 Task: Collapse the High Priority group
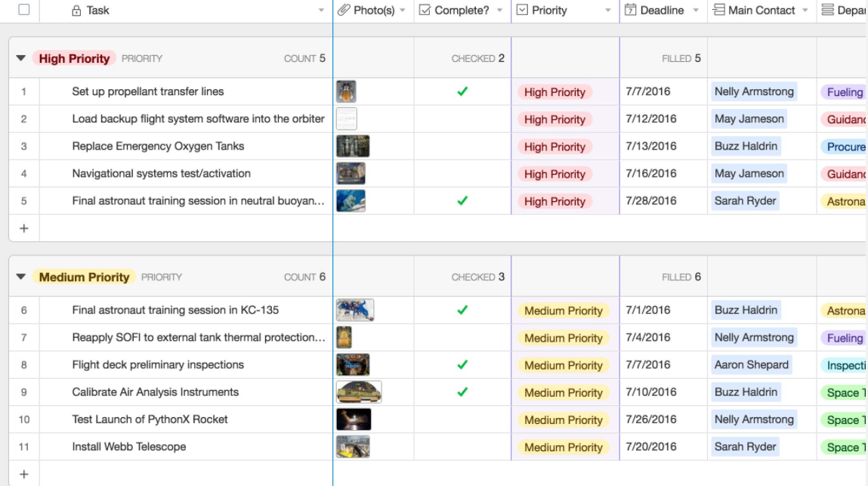tap(21, 58)
